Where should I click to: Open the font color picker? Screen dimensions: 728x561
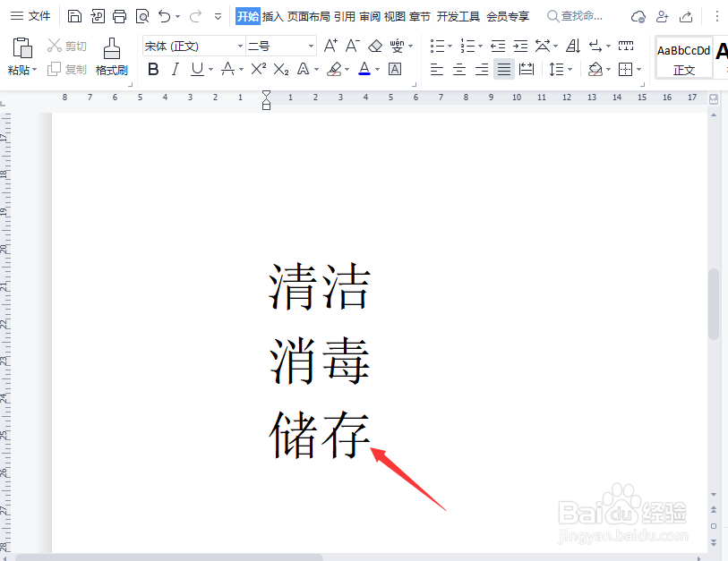tap(364, 69)
